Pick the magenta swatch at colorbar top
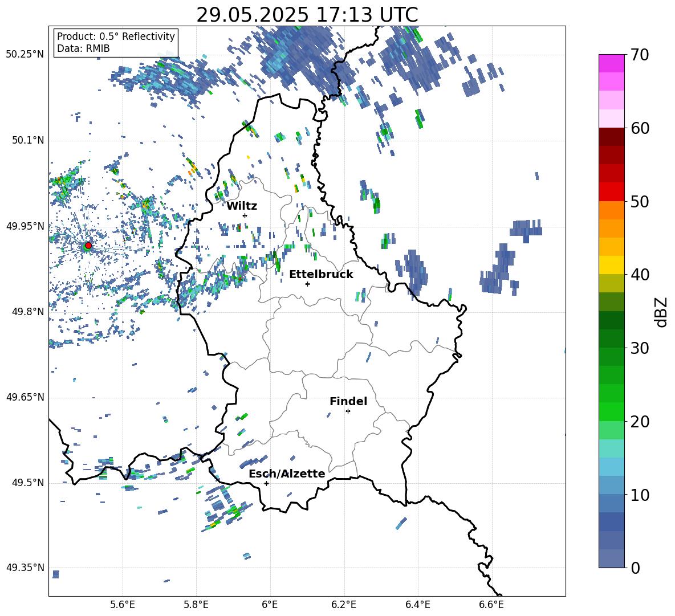 tap(611, 63)
